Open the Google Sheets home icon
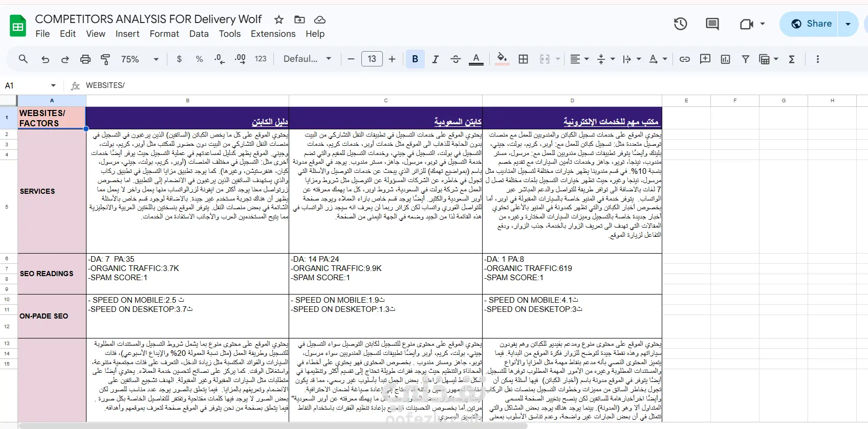Image resolution: width=868 pixels, height=429 pixels. click(18, 26)
